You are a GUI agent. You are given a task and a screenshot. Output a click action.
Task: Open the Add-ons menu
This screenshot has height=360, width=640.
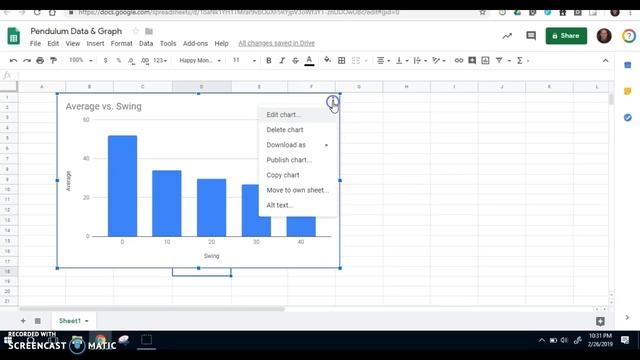(x=195, y=43)
